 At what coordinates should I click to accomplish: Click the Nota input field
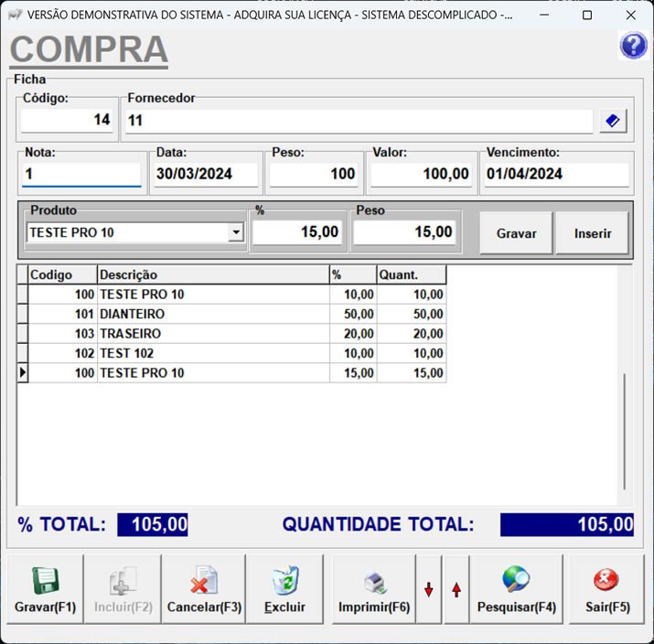pyautogui.click(x=81, y=174)
